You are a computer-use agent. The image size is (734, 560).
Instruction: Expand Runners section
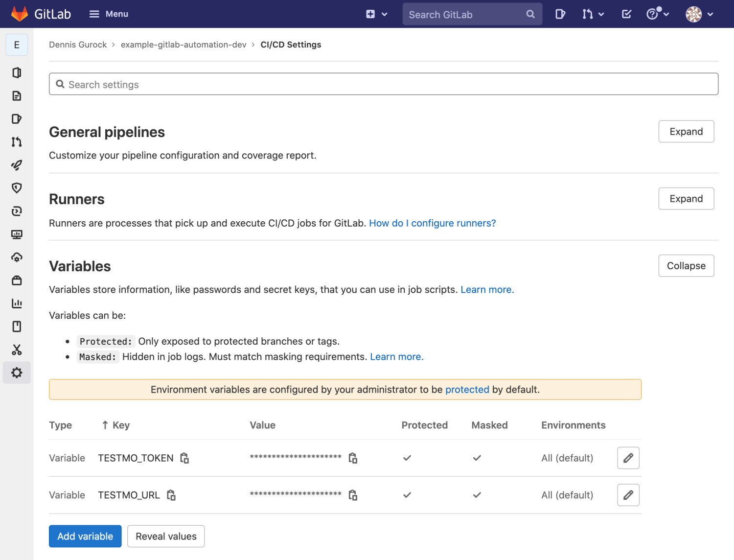[686, 198]
